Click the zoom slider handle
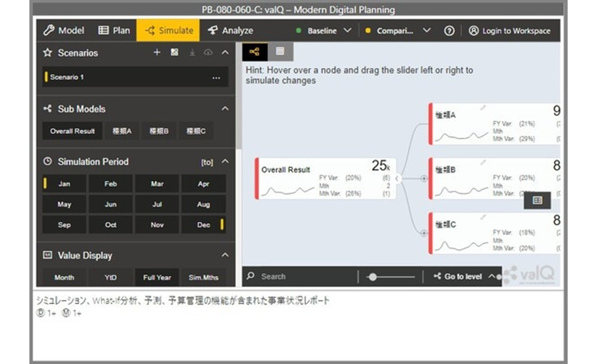This screenshot has width=607, height=364. coord(373,277)
